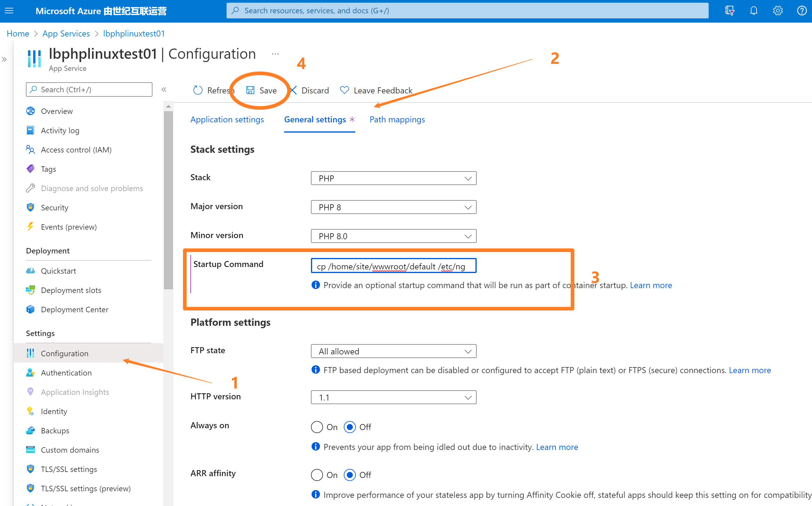Open portal settings gear icon

coord(778,11)
